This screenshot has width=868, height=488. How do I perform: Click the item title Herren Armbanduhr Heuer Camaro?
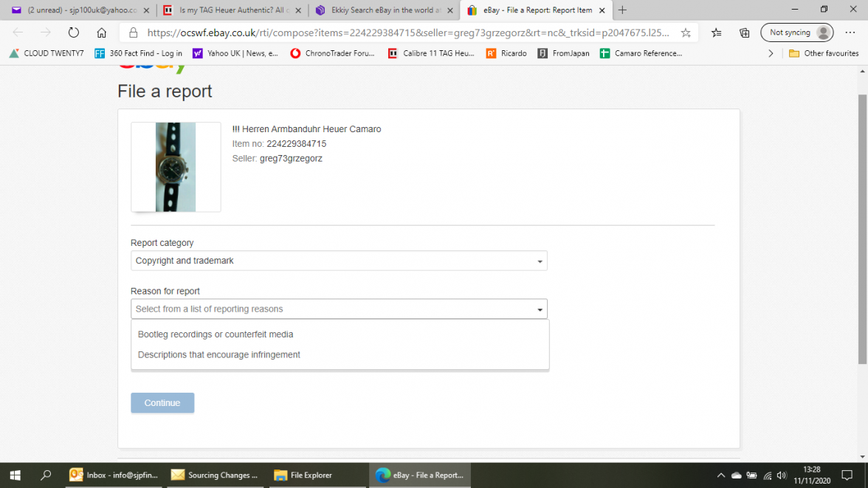(307, 129)
